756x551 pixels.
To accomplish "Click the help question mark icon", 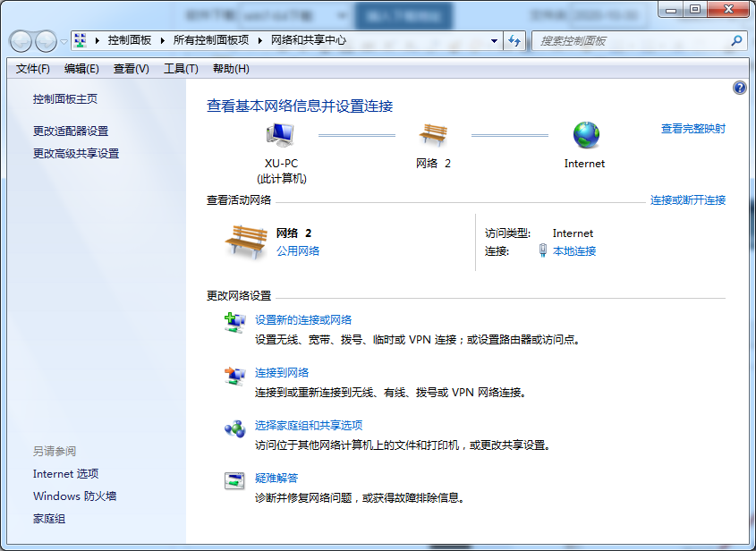I will [x=739, y=88].
